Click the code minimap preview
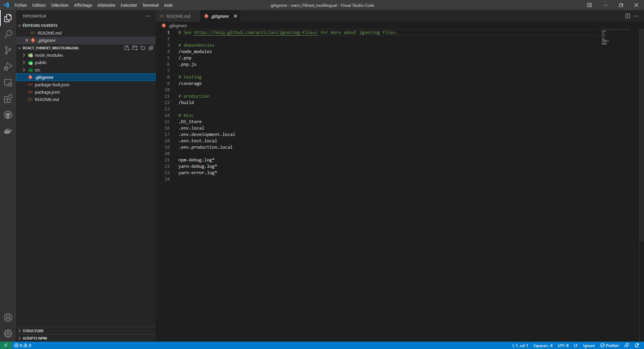The width and height of the screenshot is (644, 349). pyautogui.click(x=616, y=37)
